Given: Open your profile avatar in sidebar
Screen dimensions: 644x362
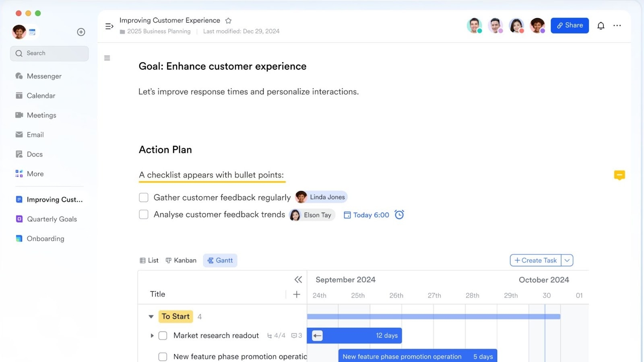Looking at the screenshot, I should [x=19, y=32].
